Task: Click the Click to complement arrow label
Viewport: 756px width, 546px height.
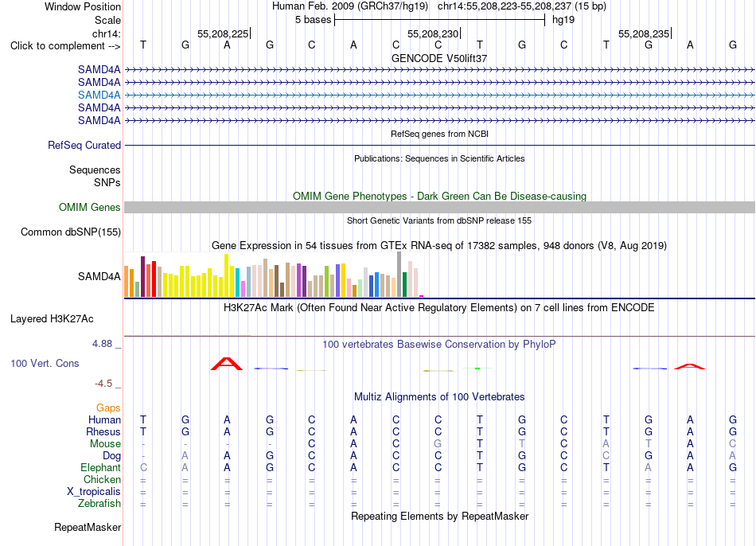Action: pos(65,46)
